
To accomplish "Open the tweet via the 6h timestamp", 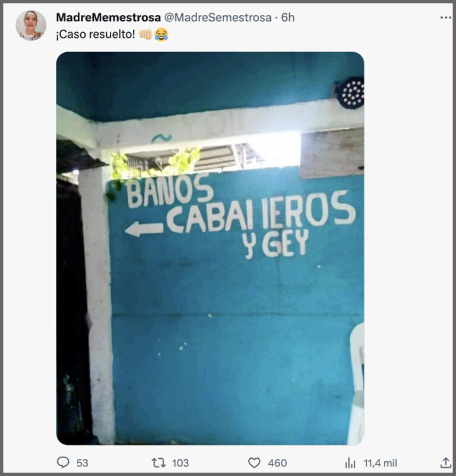I will click(x=288, y=18).
